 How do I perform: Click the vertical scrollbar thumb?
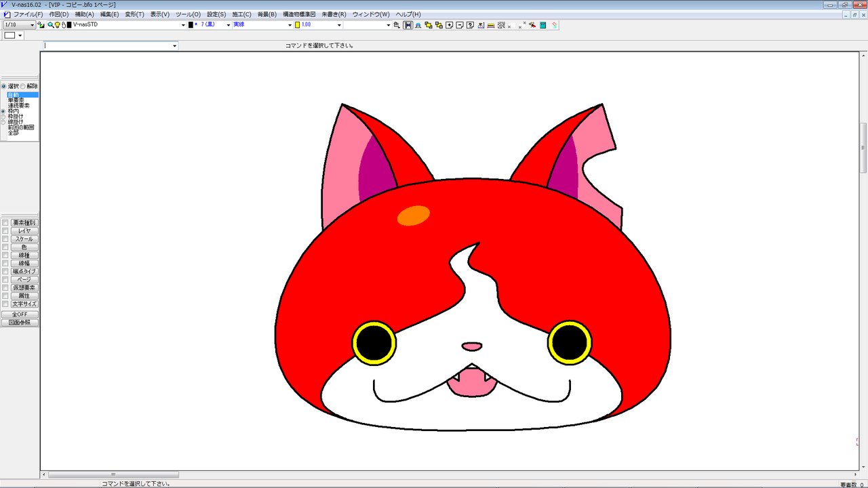point(863,148)
